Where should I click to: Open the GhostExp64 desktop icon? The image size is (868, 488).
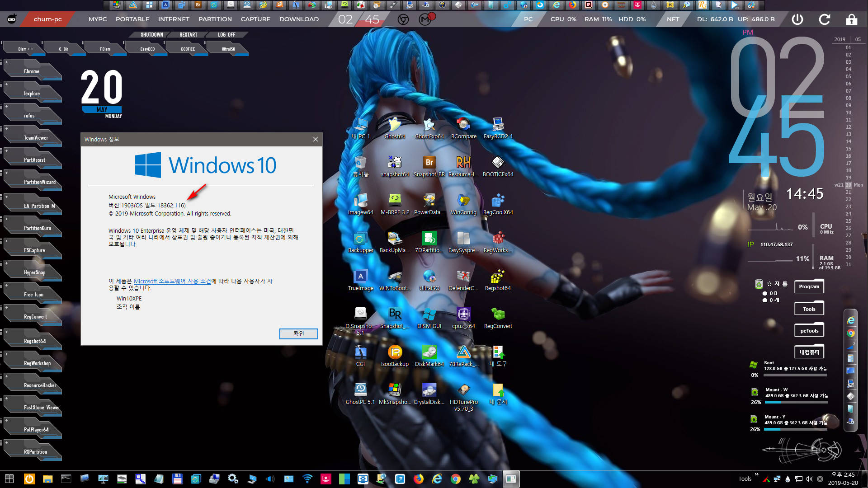(429, 128)
